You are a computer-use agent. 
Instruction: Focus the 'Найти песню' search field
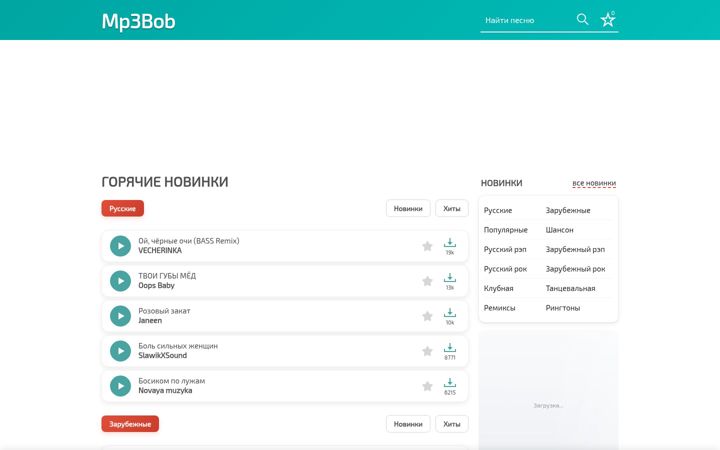(525, 20)
